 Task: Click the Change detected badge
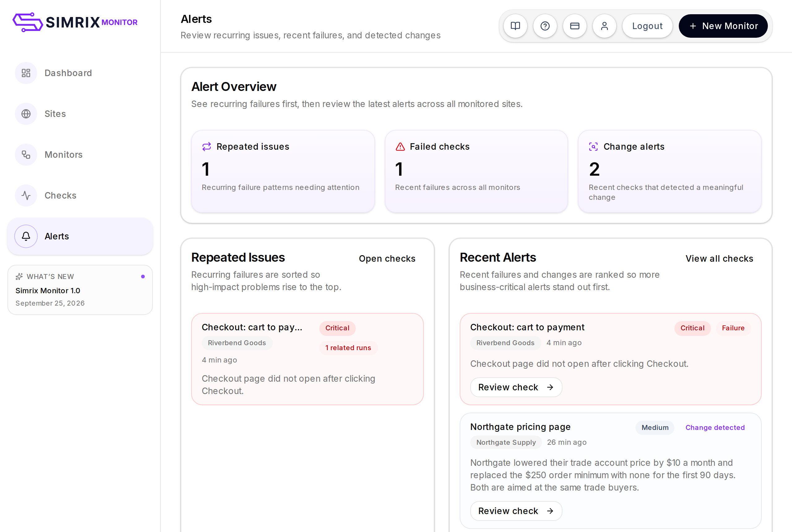[x=715, y=427]
